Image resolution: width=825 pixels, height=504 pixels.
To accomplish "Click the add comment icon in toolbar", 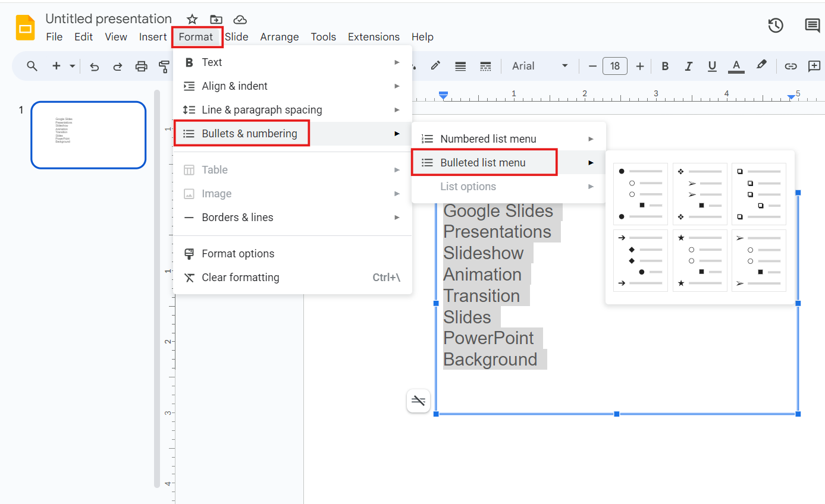I will pos(814,66).
